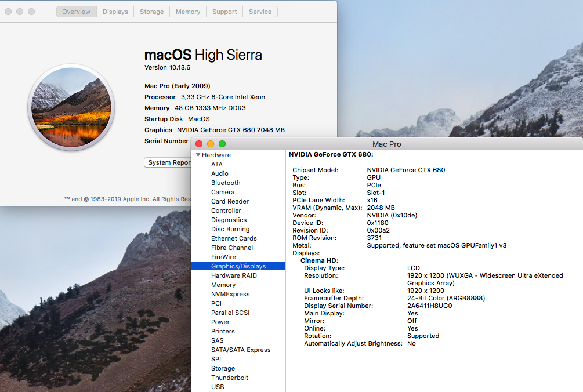Open the Displays tab
Screen dimensions: 583x392
[115, 12]
